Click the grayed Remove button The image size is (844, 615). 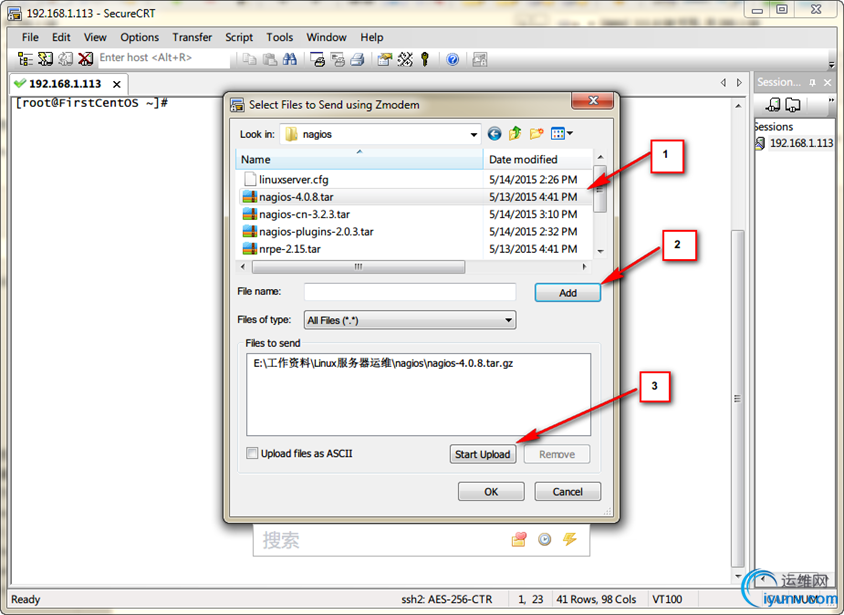tap(557, 454)
